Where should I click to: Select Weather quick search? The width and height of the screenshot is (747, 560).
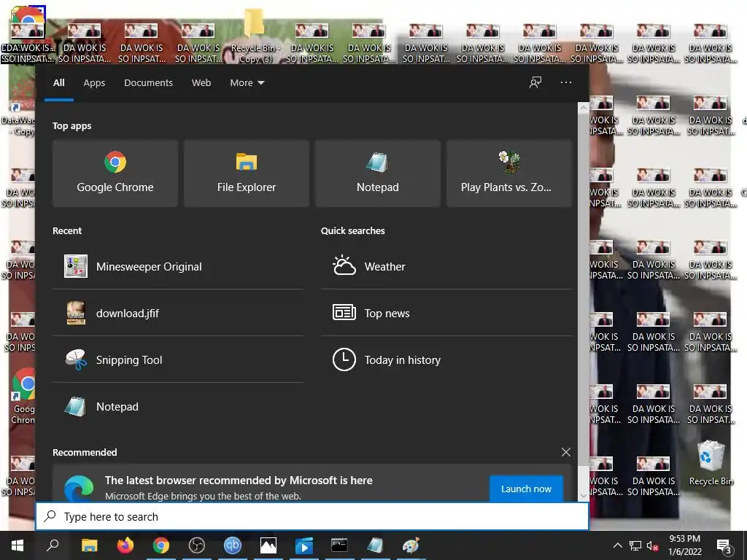(446, 267)
